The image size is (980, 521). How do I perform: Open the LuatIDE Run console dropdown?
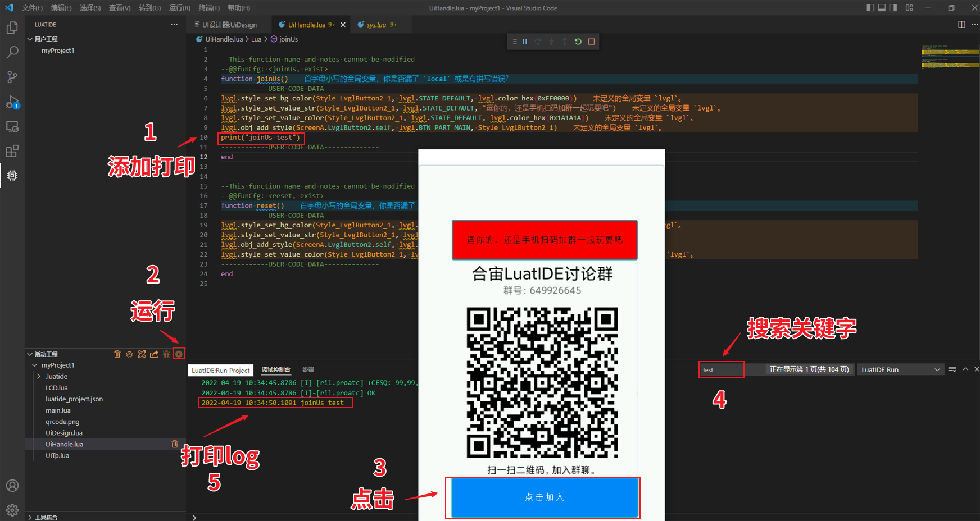(x=899, y=369)
